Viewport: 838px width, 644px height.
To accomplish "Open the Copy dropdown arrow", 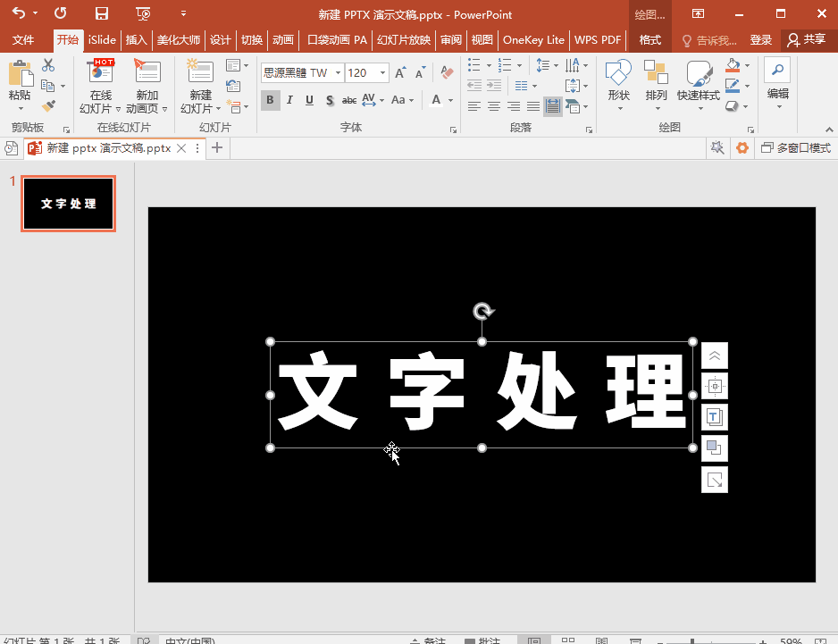I will (x=63, y=86).
